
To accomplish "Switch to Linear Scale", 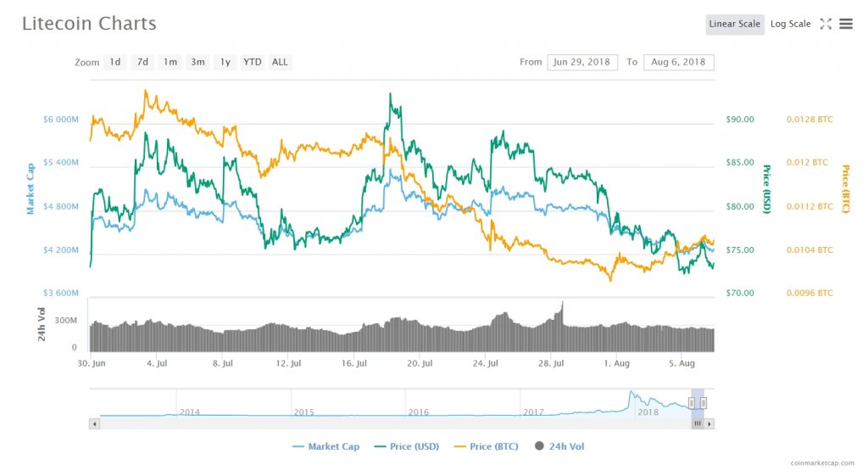I will click(735, 25).
